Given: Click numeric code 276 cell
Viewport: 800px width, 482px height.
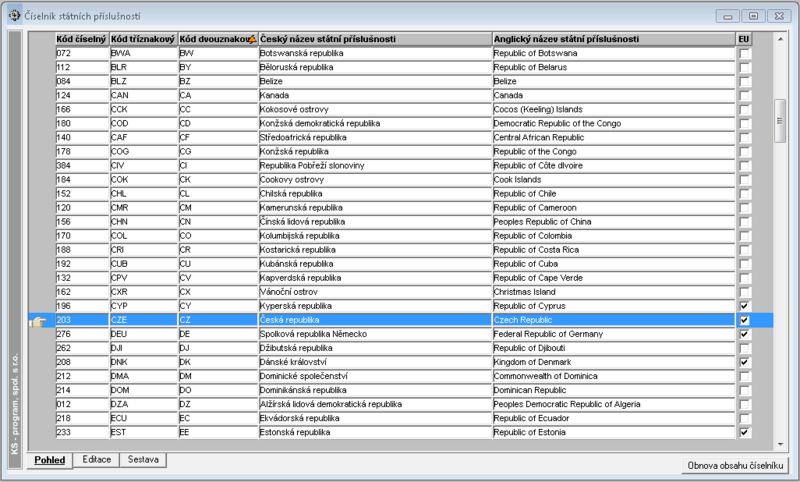Looking at the screenshot, I should [82, 334].
